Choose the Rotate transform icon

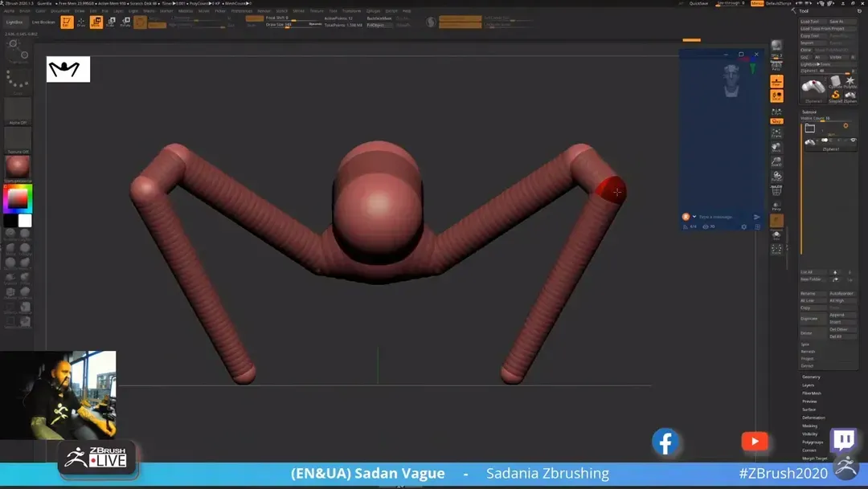125,22
